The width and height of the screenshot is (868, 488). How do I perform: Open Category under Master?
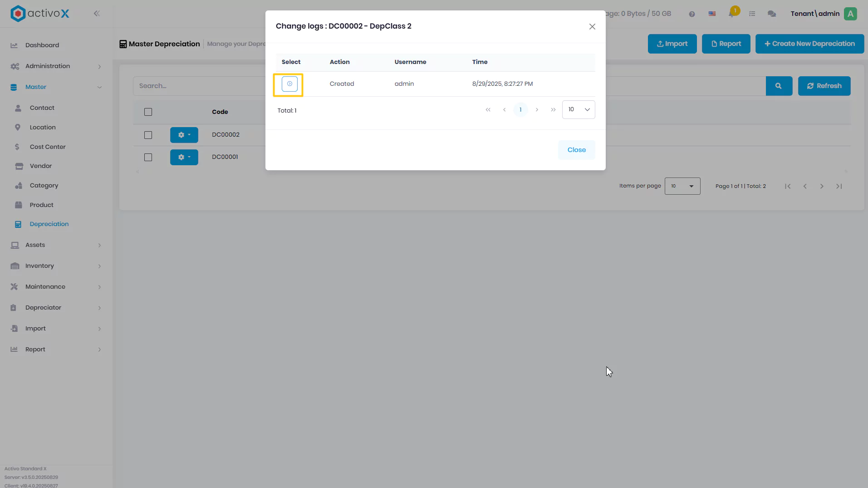coord(44,186)
